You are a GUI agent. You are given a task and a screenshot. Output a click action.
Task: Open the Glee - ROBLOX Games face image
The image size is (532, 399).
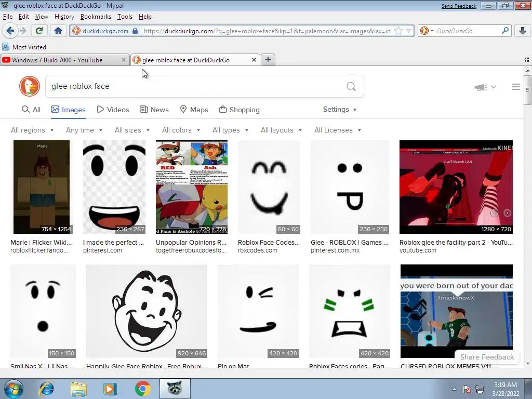pyautogui.click(x=350, y=187)
